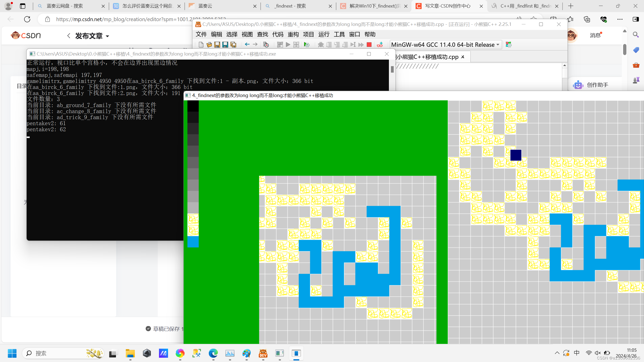Click the Edge refresh page icon
The width and height of the screenshot is (644, 362).
pos(27,19)
